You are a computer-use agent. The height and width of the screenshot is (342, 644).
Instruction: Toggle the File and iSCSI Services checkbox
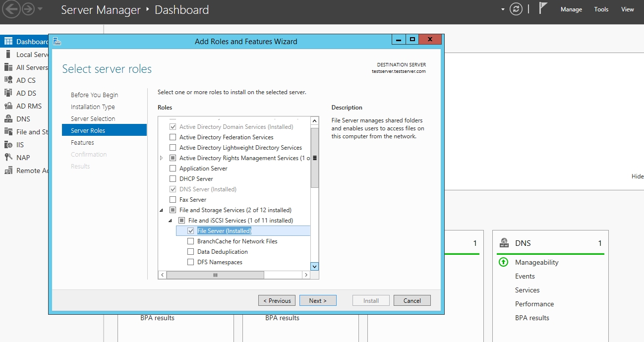coord(182,221)
